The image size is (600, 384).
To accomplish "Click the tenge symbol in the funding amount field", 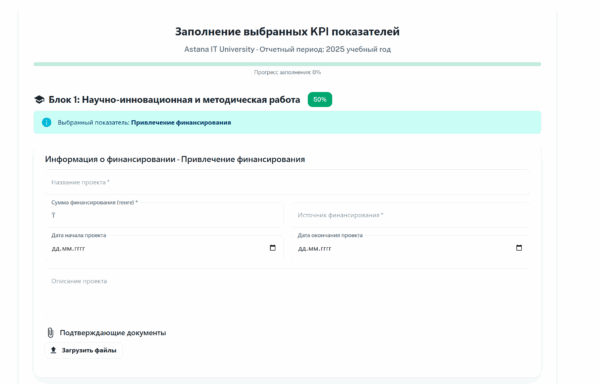I will point(54,215).
